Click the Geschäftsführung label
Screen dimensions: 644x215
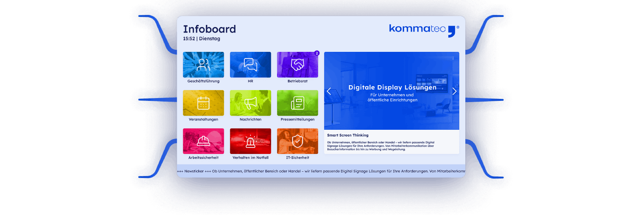pyautogui.click(x=203, y=81)
